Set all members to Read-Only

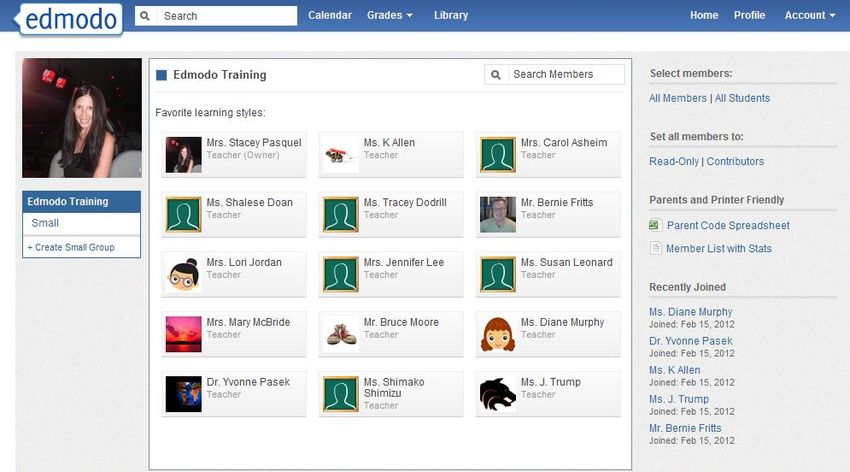674,161
